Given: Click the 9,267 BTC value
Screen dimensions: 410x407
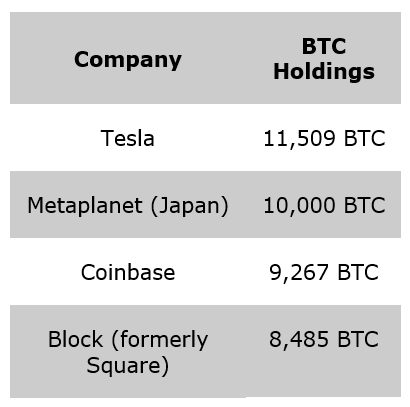Looking at the screenshot, I should 324,272.
